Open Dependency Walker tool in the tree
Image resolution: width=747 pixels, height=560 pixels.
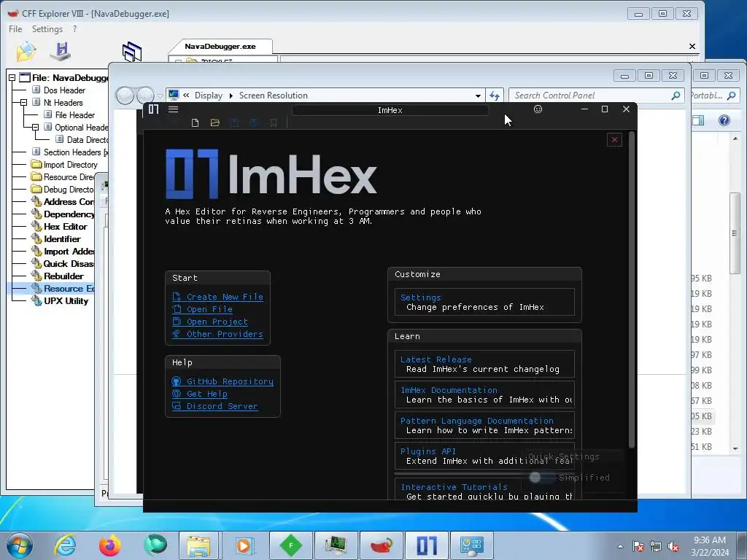(69, 214)
